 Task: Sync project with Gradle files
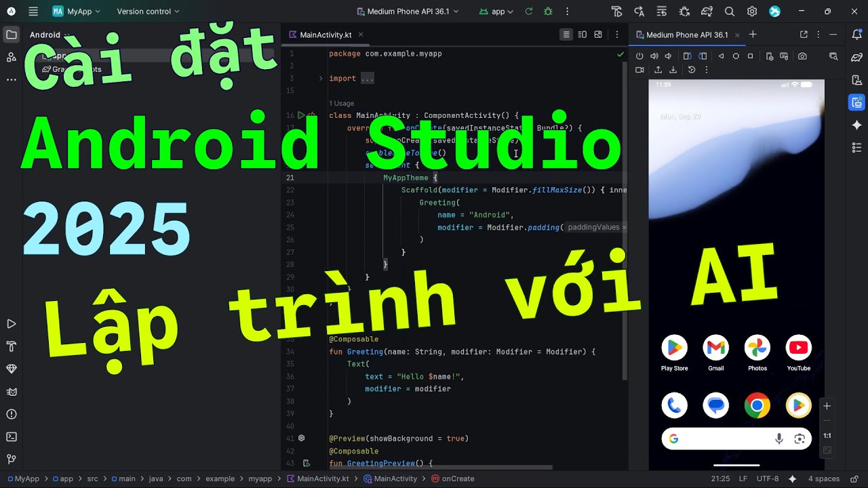point(707,12)
